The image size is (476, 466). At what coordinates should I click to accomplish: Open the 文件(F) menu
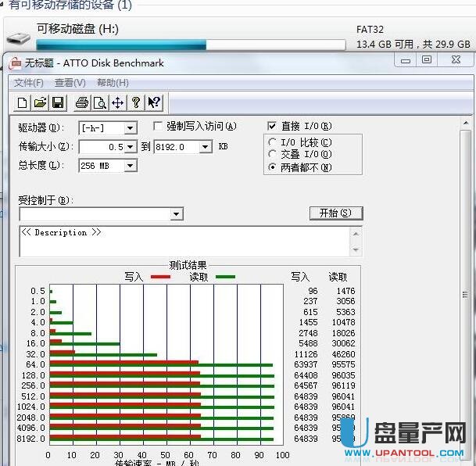click(29, 83)
